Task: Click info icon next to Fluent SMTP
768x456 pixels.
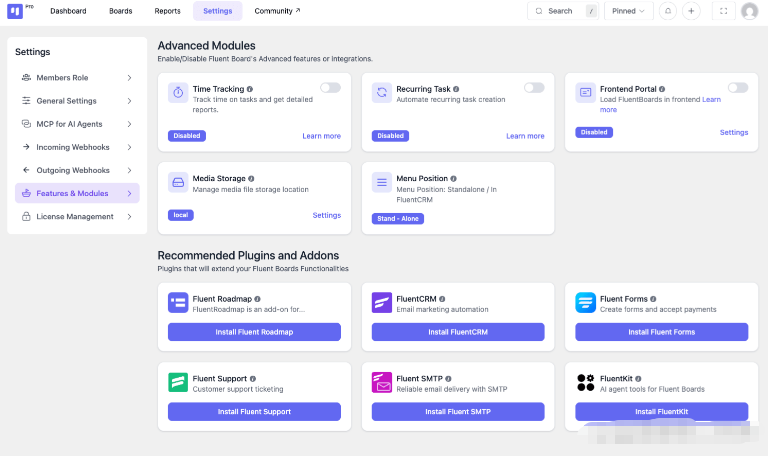Action: (x=448, y=379)
